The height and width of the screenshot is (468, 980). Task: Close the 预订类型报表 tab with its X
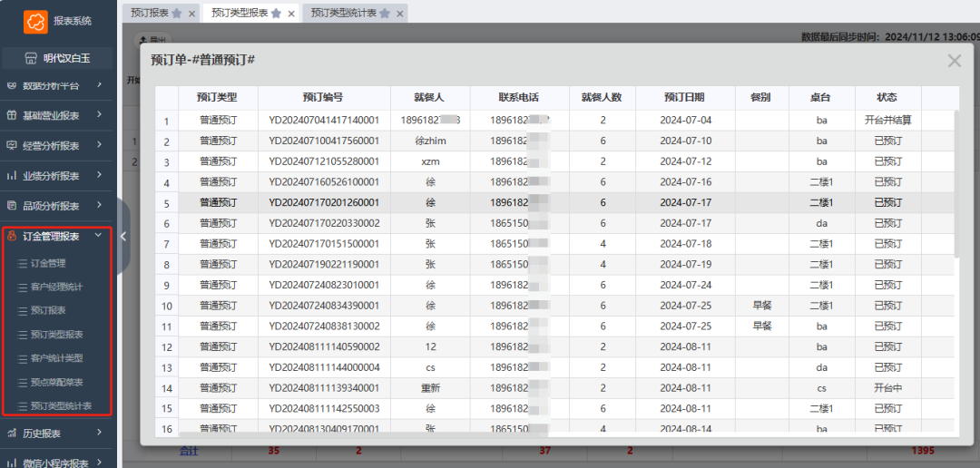290,14
